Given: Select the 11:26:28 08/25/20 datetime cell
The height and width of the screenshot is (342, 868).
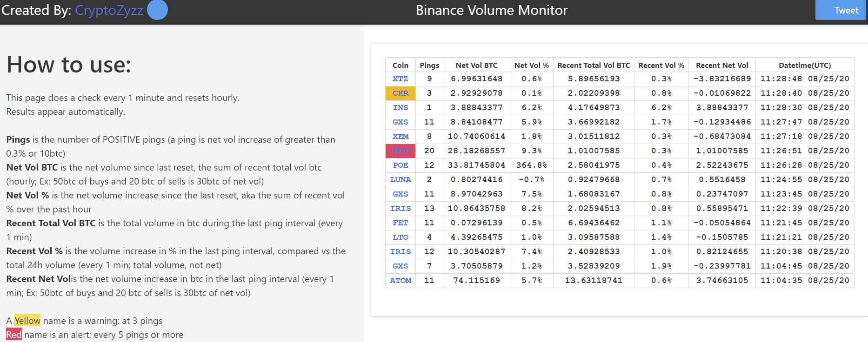Looking at the screenshot, I should pyautogui.click(x=805, y=165).
